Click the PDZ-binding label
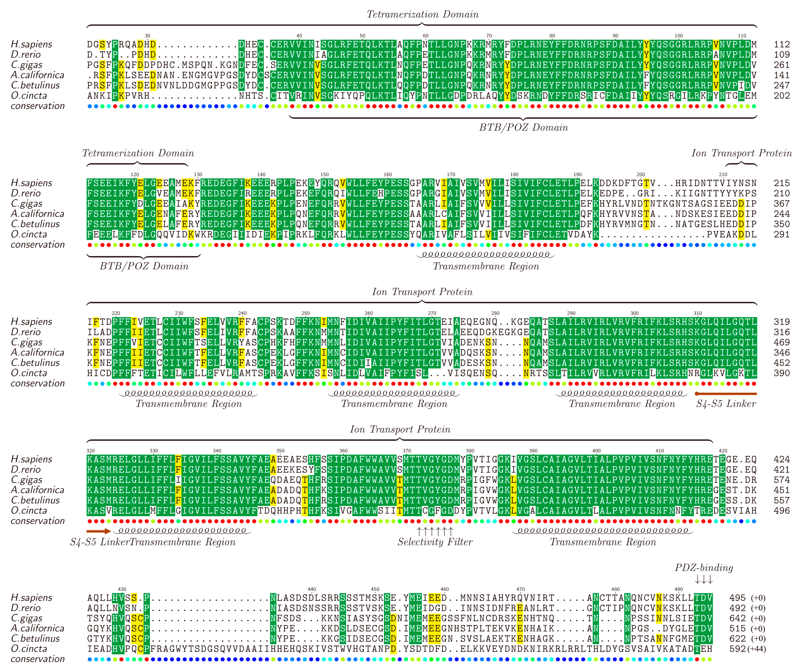The width and height of the screenshot is (798, 672). [x=704, y=568]
